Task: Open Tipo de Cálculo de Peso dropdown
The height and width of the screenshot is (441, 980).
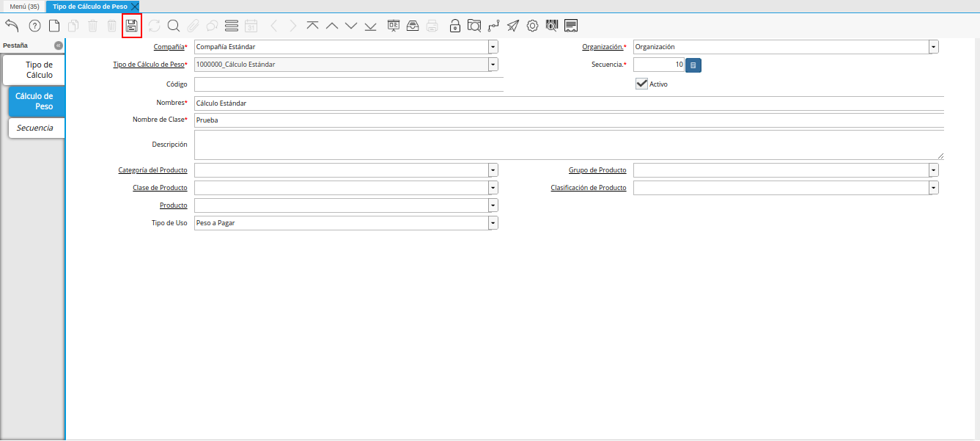Action: pyautogui.click(x=493, y=65)
